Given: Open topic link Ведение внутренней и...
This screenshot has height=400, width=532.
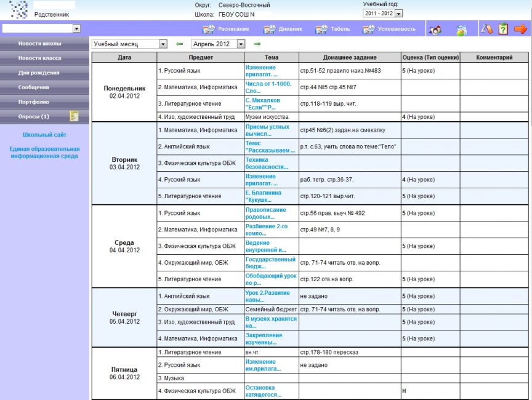Looking at the screenshot, I should click(265, 246).
